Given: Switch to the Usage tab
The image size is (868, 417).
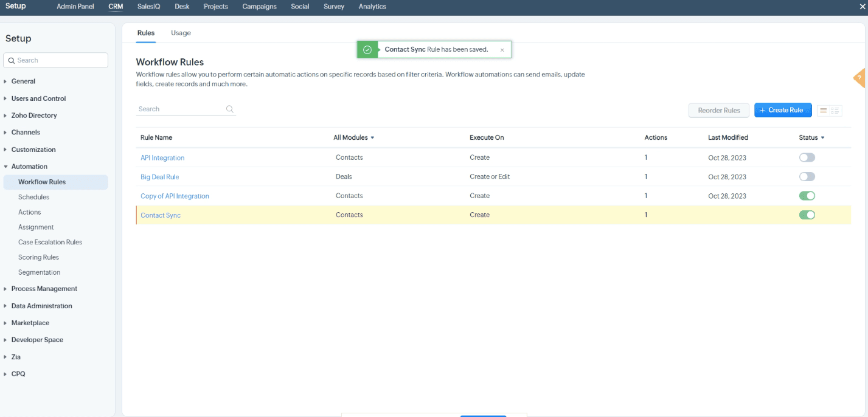Looking at the screenshot, I should (x=181, y=33).
